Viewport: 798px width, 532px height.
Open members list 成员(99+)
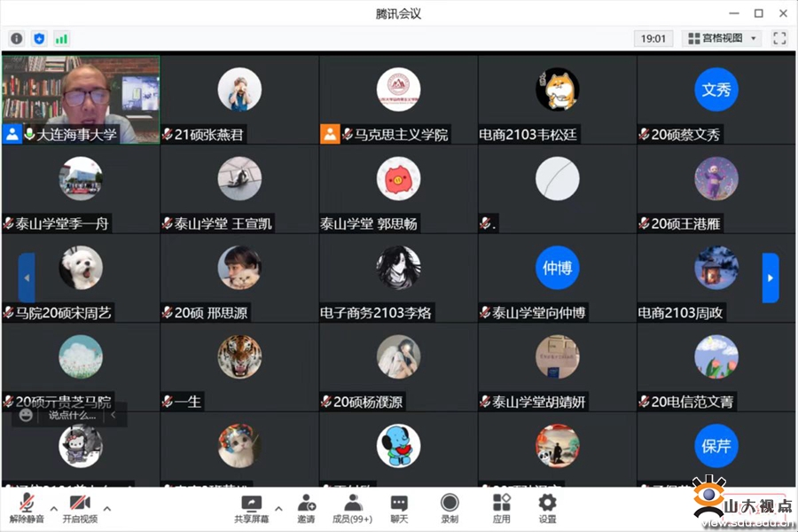pos(352,509)
